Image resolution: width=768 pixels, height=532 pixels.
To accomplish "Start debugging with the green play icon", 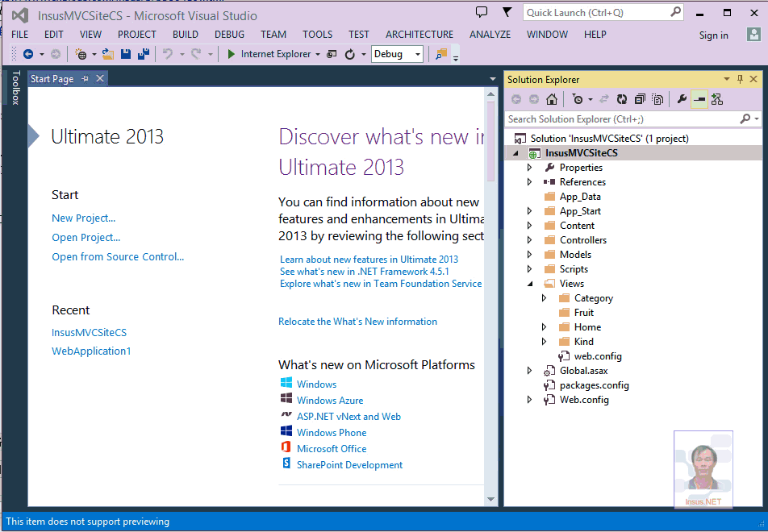I will click(x=232, y=54).
